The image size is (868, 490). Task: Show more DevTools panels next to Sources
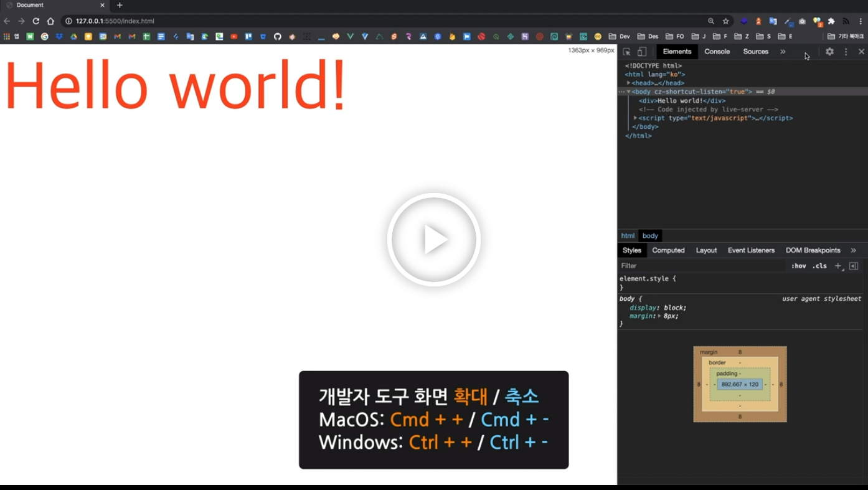[783, 52]
